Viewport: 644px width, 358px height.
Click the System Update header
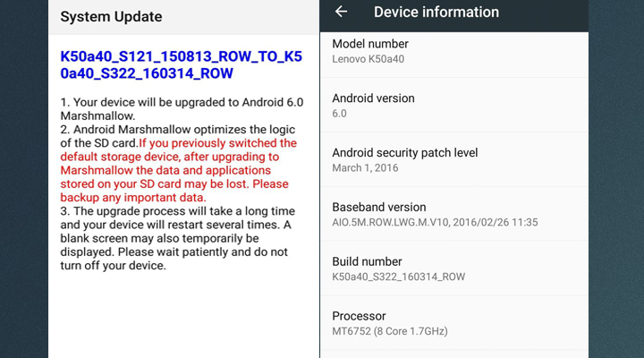click(112, 17)
